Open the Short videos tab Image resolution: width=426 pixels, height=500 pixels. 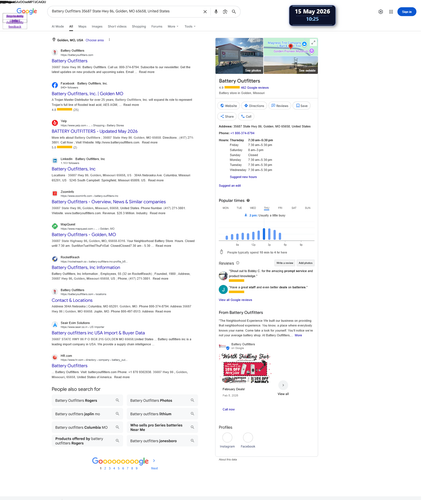118,27
